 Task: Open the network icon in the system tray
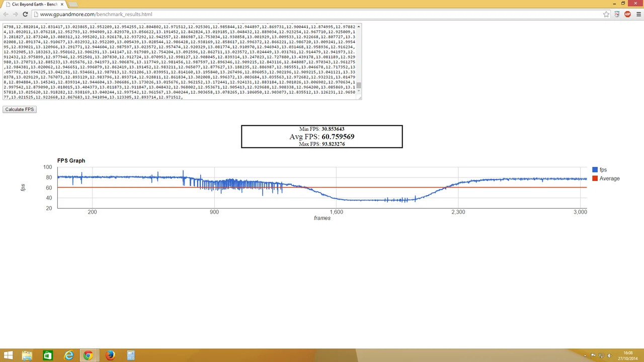point(602,356)
